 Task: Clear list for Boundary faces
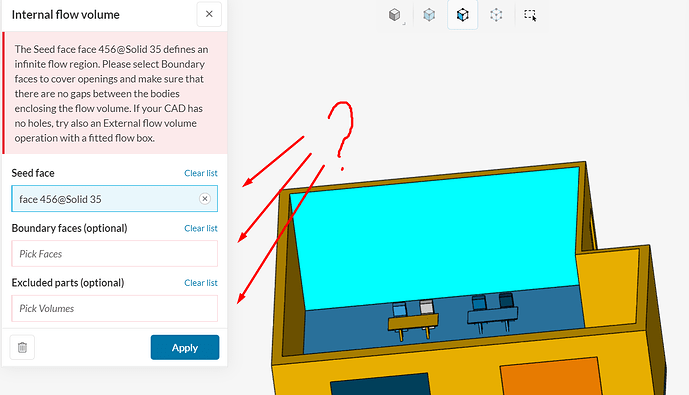[201, 228]
